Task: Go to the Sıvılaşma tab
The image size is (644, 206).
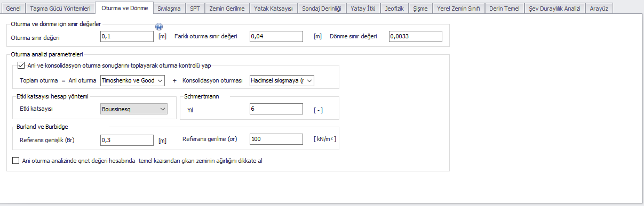Action: click(169, 9)
